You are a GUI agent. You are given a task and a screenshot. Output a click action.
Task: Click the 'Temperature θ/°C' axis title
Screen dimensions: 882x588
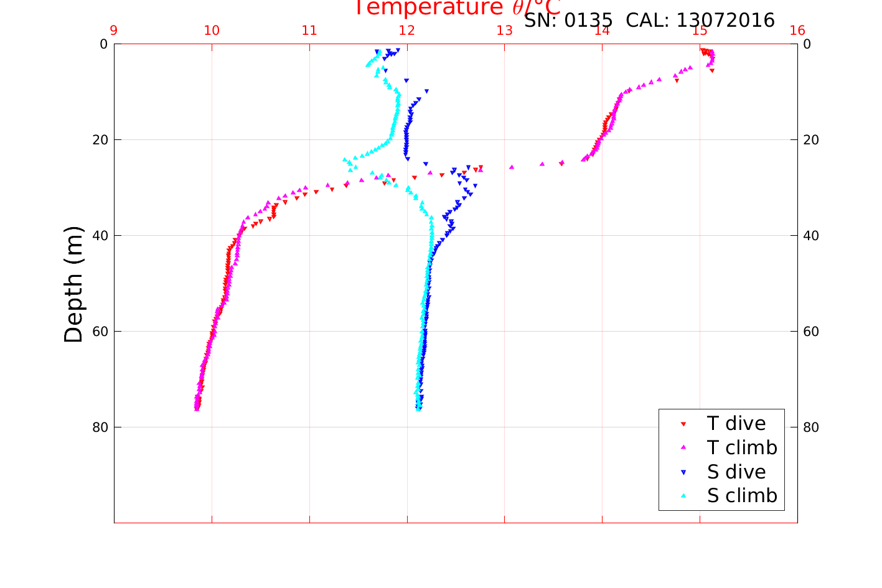(457, 8)
